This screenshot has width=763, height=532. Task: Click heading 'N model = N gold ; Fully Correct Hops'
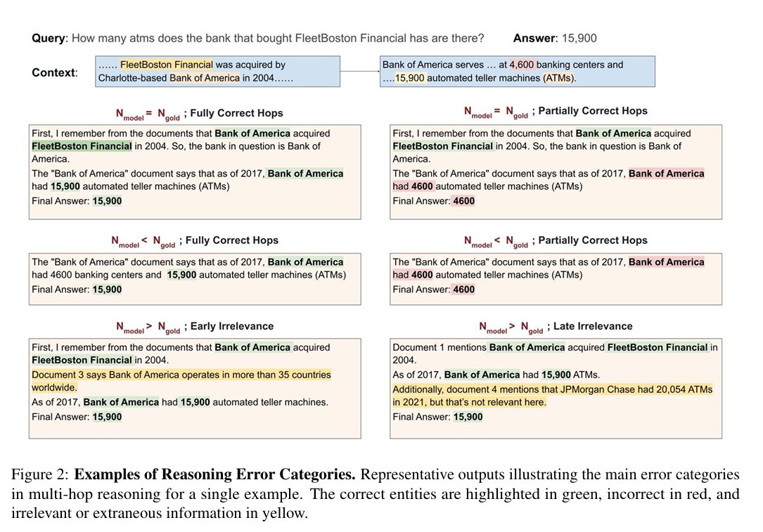point(199,114)
